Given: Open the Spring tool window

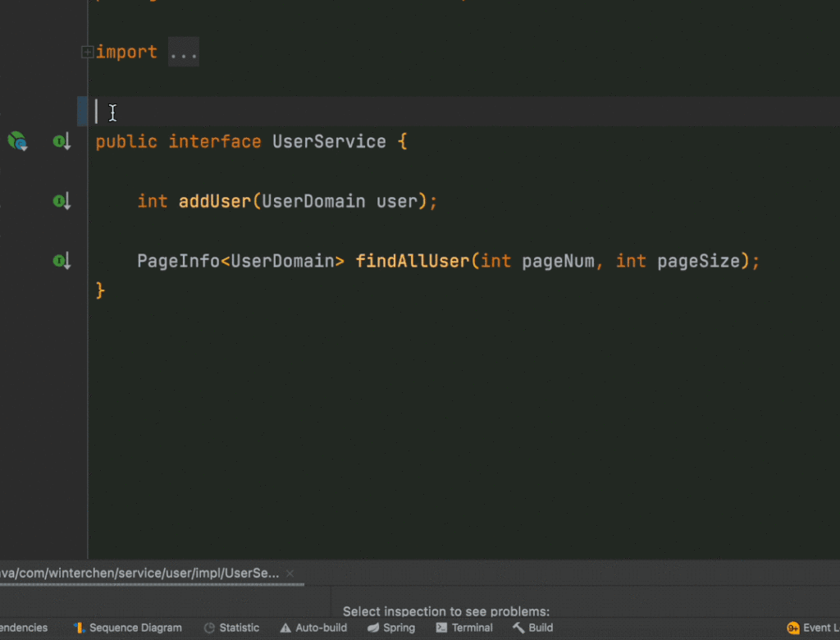Looking at the screenshot, I should pos(391,628).
